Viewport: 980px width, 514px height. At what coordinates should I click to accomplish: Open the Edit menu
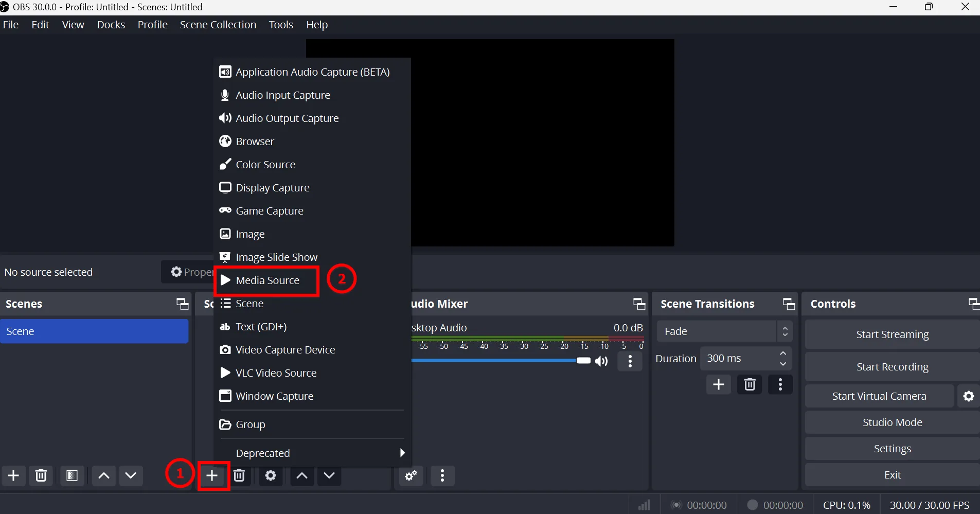tap(40, 25)
